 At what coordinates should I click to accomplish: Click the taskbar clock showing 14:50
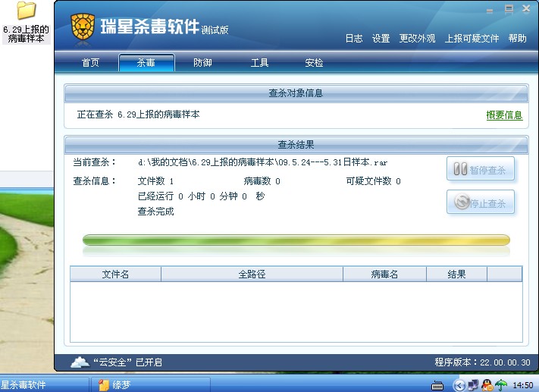coord(523,385)
